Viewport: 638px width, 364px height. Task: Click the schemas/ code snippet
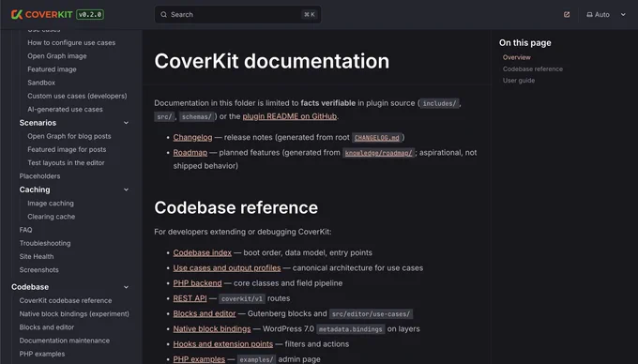click(x=196, y=116)
